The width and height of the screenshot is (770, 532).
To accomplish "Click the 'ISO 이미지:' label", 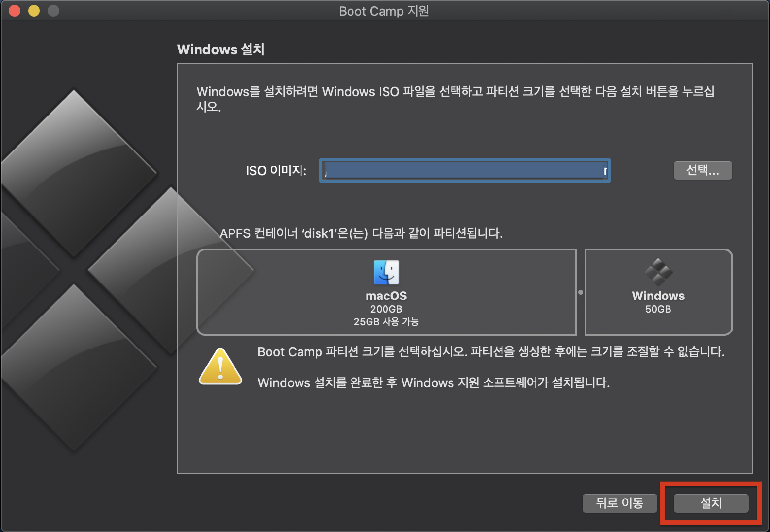I will pyautogui.click(x=276, y=171).
